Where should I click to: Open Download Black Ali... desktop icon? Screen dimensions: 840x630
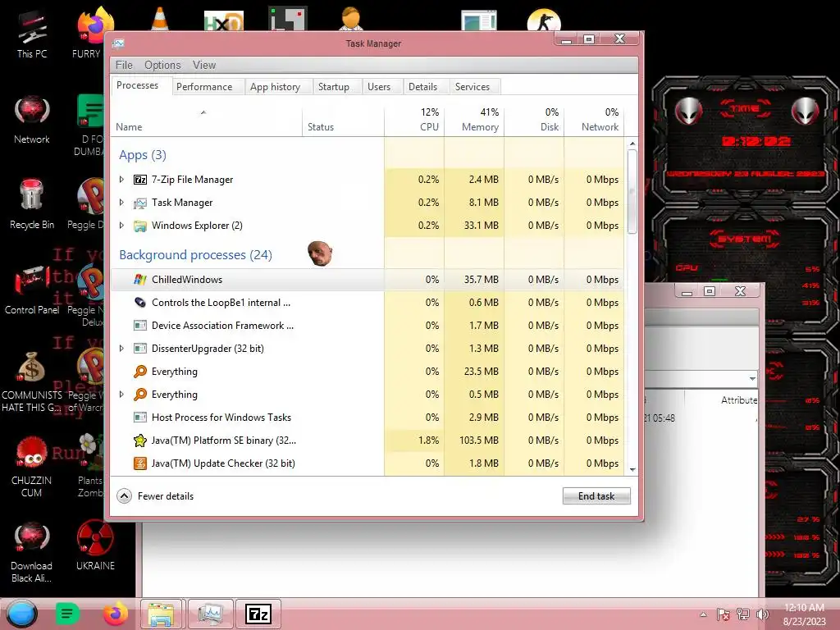tap(32, 552)
